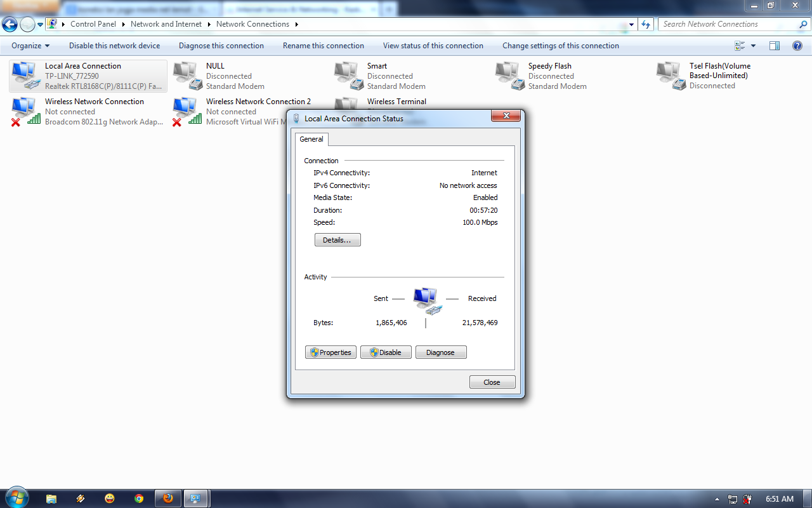The image size is (812, 508).
Task: Click the Network and Internet breadcrumb
Action: [166, 23]
